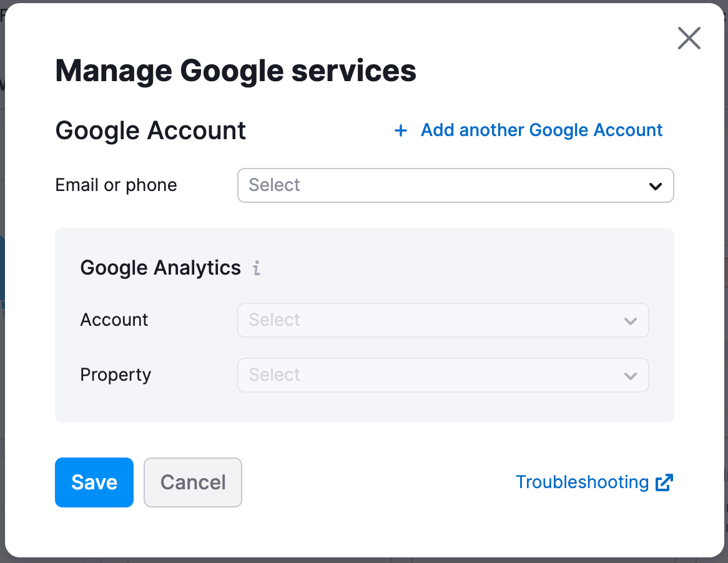Image resolution: width=728 pixels, height=563 pixels.
Task: Click the chevron on the Property field
Action: click(631, 375)
